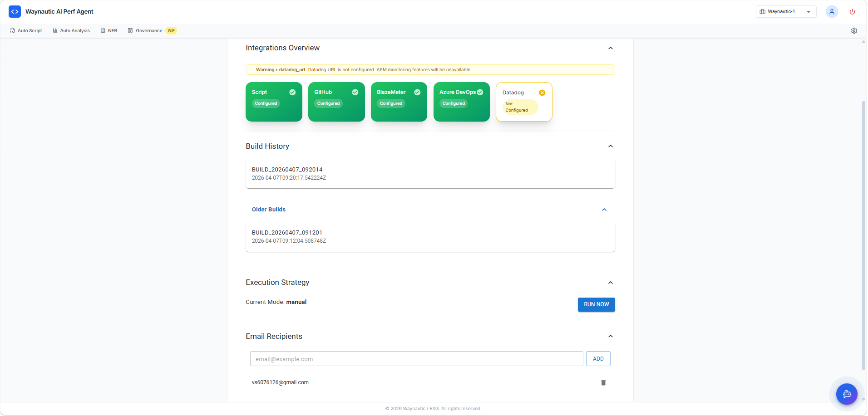Click the checkmark on the BlazeMeter card

[417, 92]
